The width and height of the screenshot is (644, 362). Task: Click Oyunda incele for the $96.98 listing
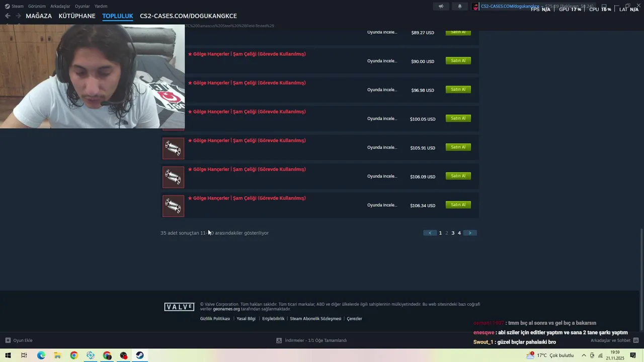pos(382,89)
